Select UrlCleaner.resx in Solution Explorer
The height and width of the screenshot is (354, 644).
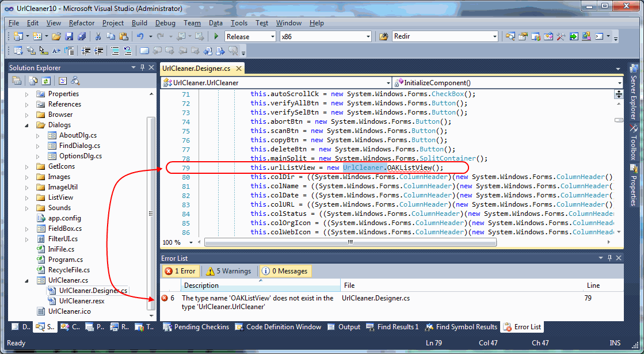(x=82, y=301)
